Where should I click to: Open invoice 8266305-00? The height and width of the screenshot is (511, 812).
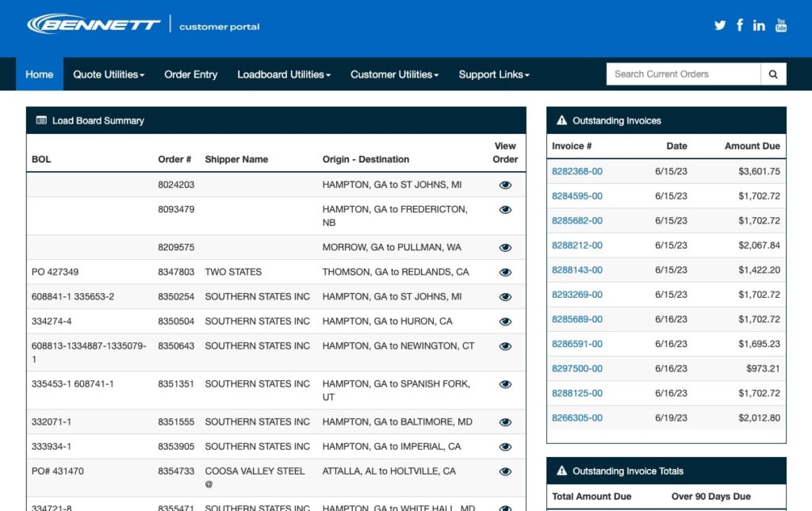pos(577,418)
